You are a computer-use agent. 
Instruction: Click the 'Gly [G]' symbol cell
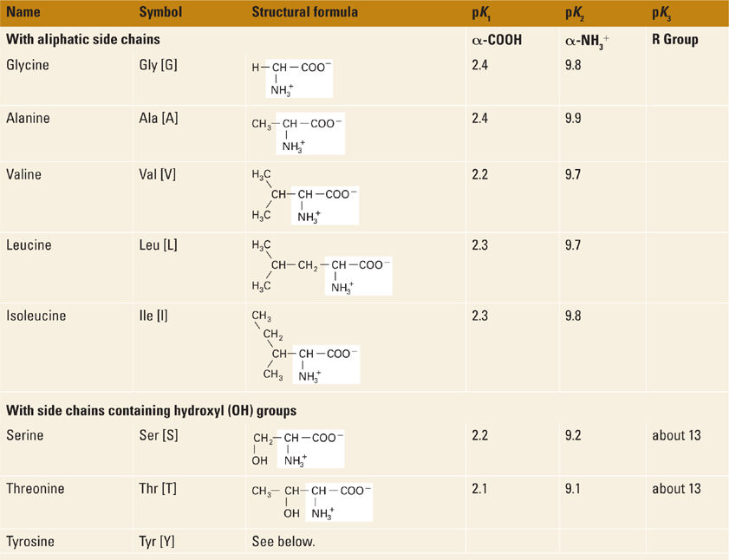point(158,66)
